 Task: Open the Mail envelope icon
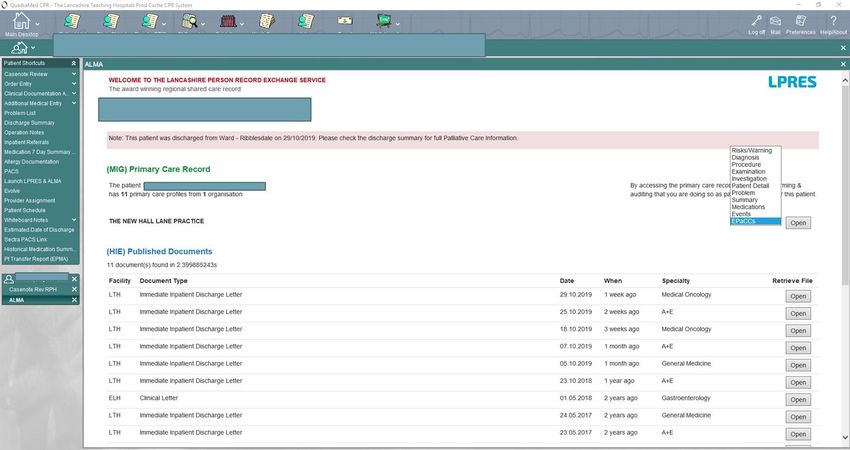pyautogui.click(x=776, y=21)
